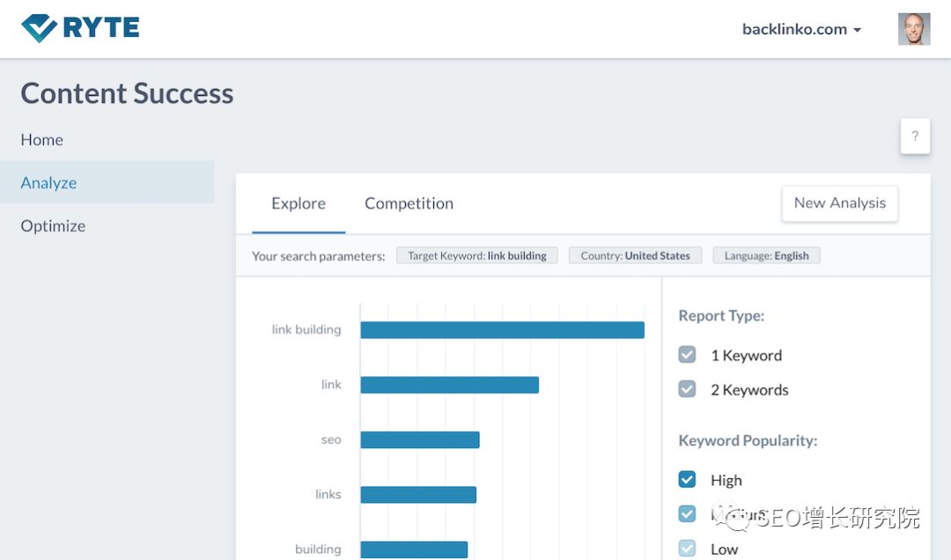Click the building bar in chart
951x560 pixels.
point(414,549)
